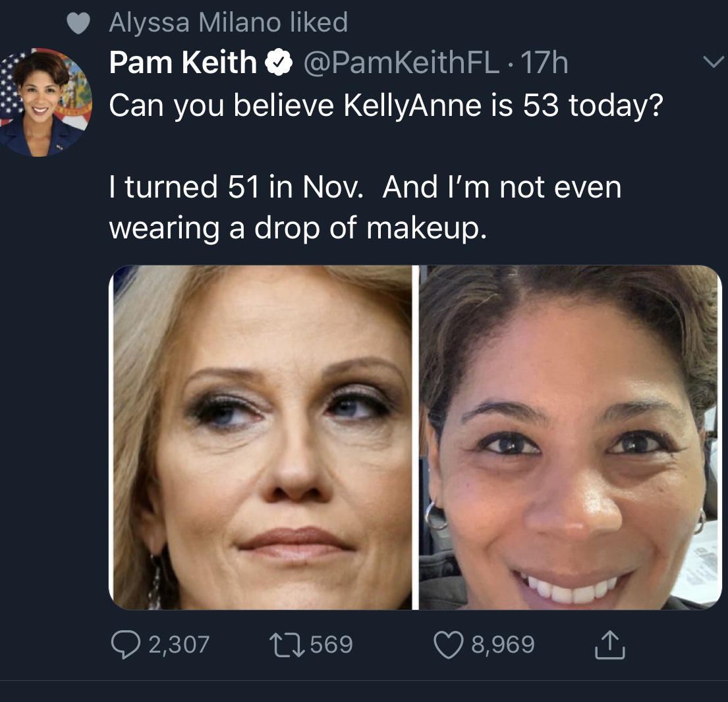
Task: Click the reply speech bubble icon
Action: [x=126, y=643]
